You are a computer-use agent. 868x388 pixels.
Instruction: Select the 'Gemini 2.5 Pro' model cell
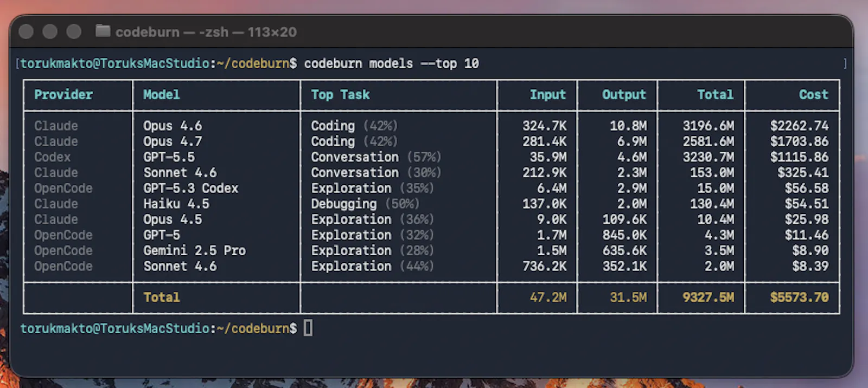click(195, 251)
